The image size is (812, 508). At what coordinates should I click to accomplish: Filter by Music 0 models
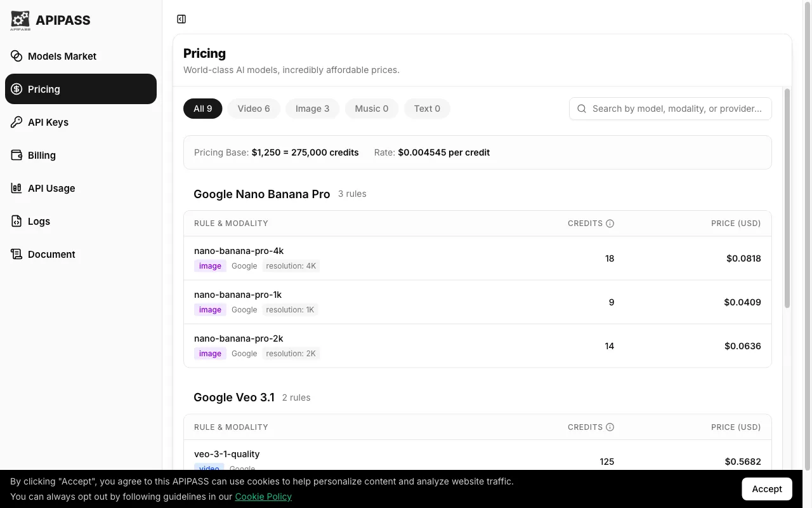tap(372, 109)
